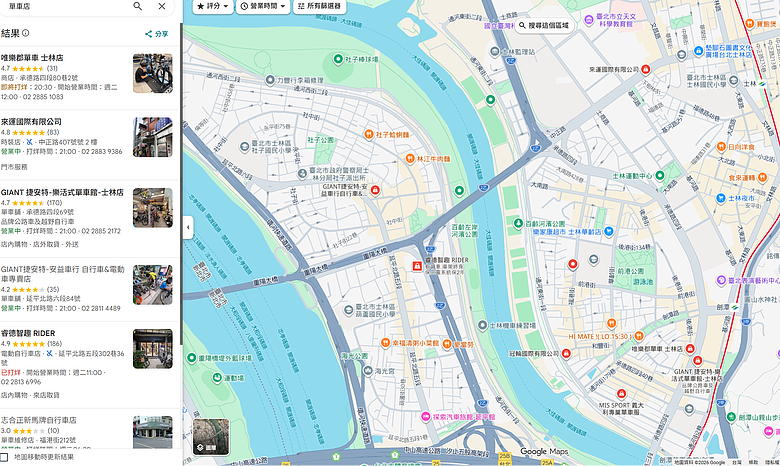780x466 pixels.
Task: Click HI MATE restaurant pin
Action: pyautogui.click(x=611, y=323)
